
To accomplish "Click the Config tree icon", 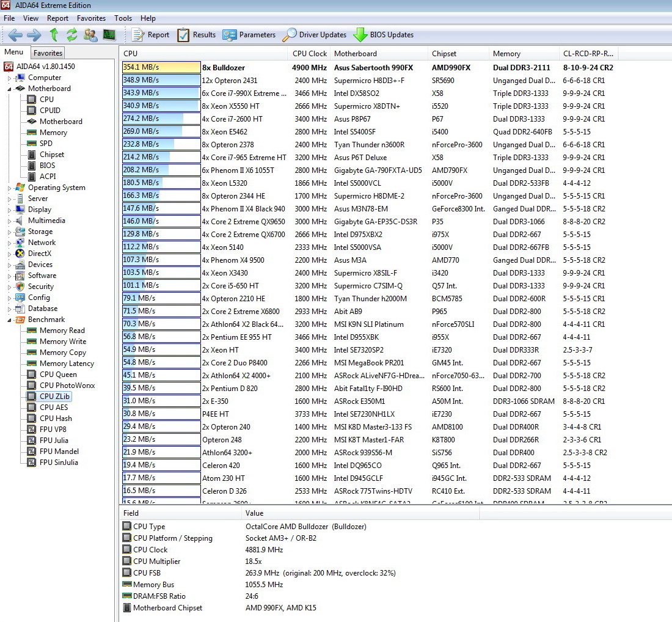I will (x=20, y=298).
